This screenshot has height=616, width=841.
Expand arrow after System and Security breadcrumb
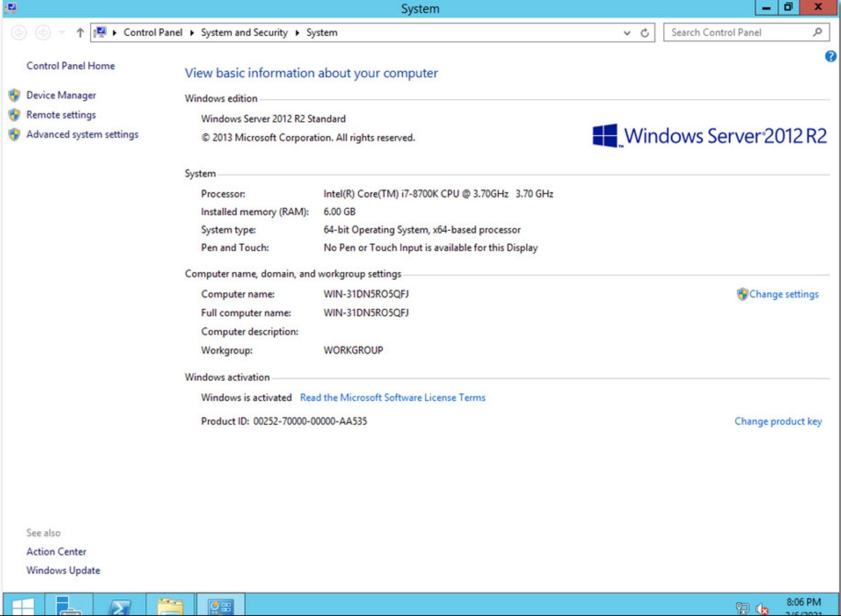click(297, 33)
